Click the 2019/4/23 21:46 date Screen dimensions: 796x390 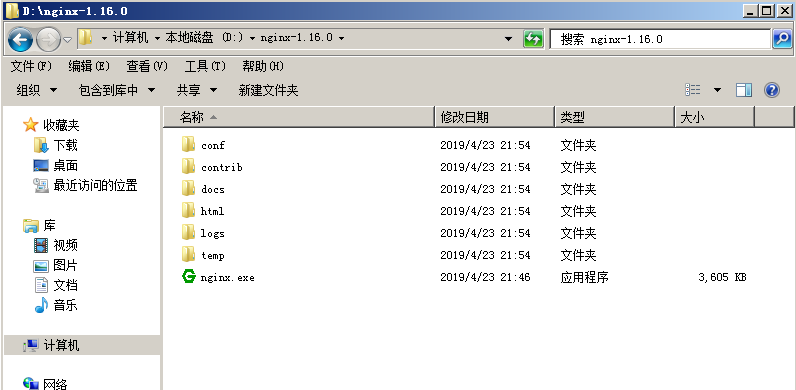click(x=485, y=277)
